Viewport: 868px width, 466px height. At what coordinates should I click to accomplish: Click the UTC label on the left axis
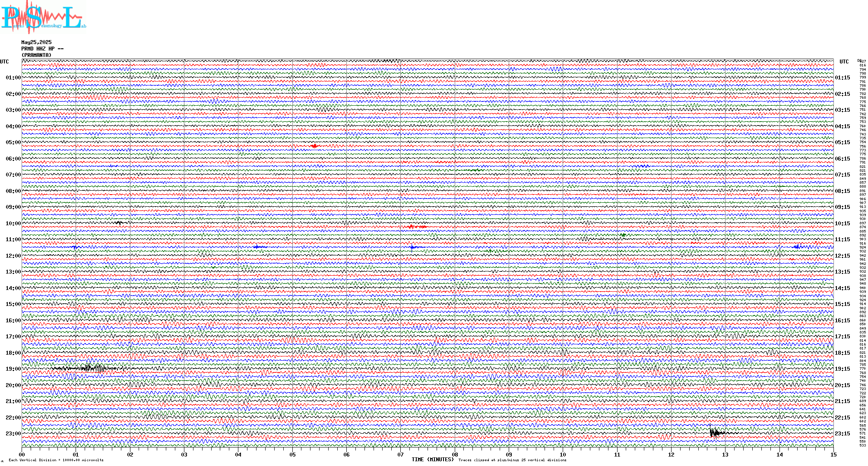[x=4, y=62]
